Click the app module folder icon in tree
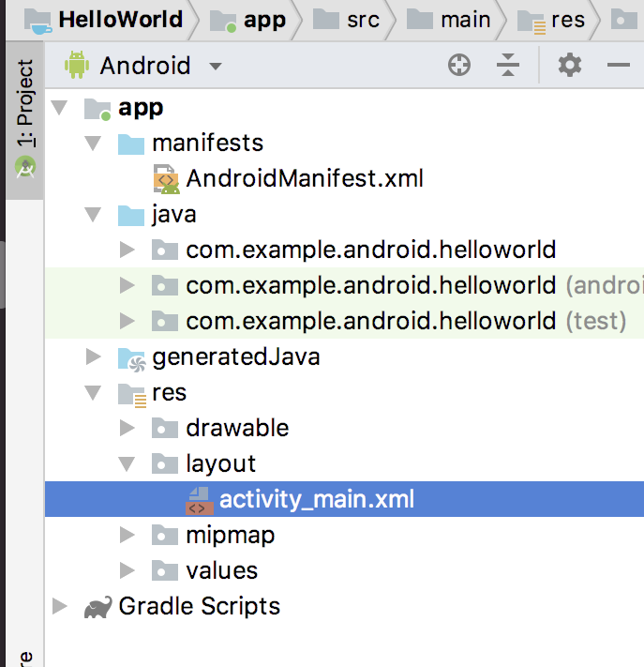This screenshot has width=644, height=667. (x=97, y=110)
